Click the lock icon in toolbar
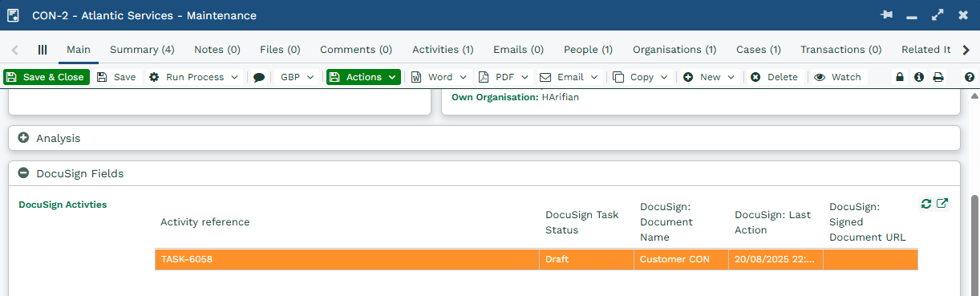Screen dimensions: 980x296 (900, 77)
